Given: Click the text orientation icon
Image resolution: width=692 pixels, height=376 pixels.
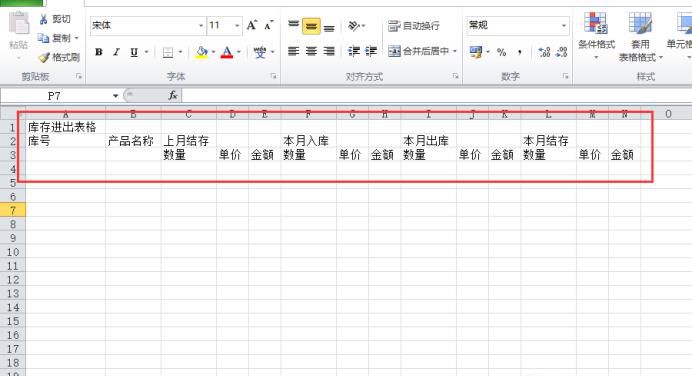Looking at the screenshot, I should tap(354, 26).
